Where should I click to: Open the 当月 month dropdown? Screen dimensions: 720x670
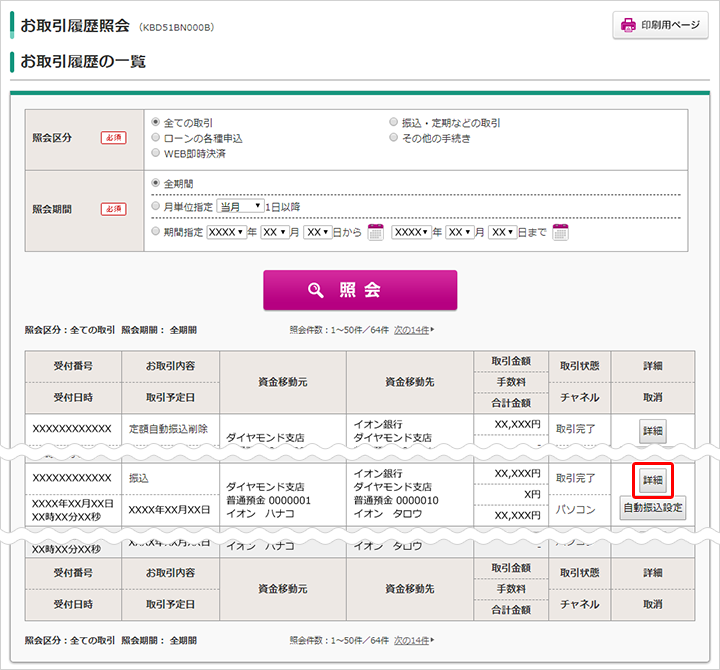240,207
